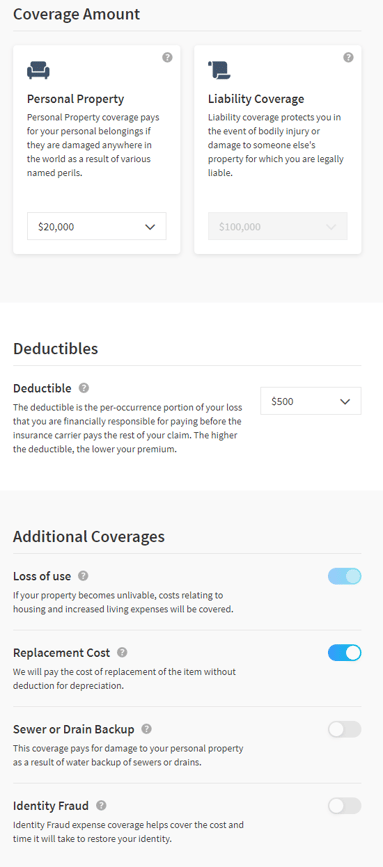This screenshot has height=867, width=383.
Task: Click the disabled $100,000 liability dropdown
Action: point(277,226)
